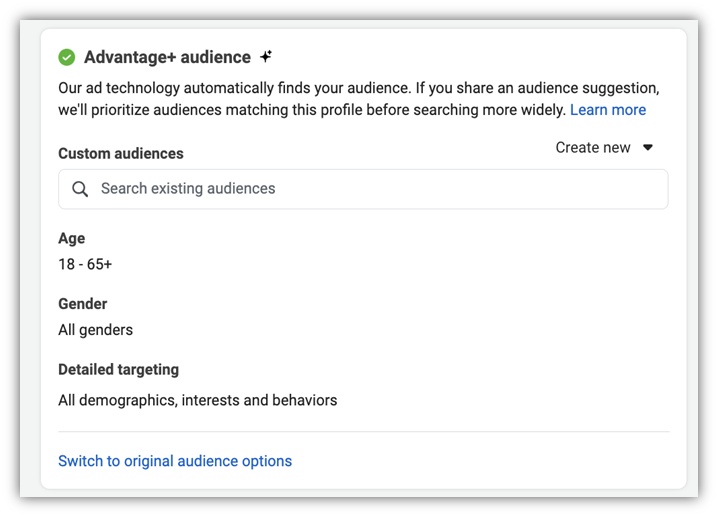The height and width of the screenshot is (517, 718).
Task: Select the All genders value
Action: [95, 330]
